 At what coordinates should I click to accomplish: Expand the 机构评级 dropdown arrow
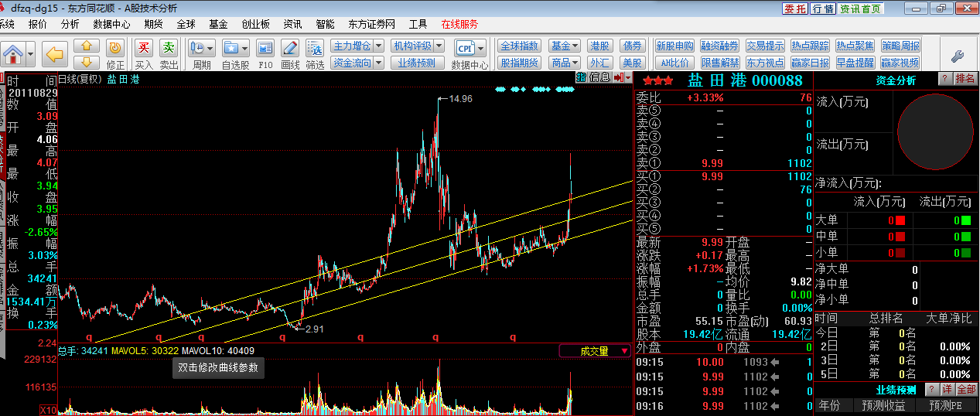[x=439, y=46]
